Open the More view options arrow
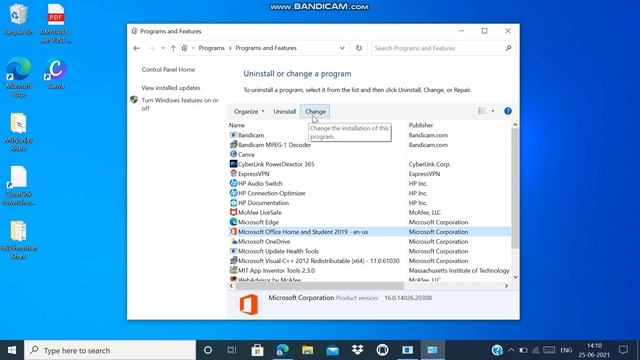The height and width of the screenshot is (360, 640). point(493,111)
